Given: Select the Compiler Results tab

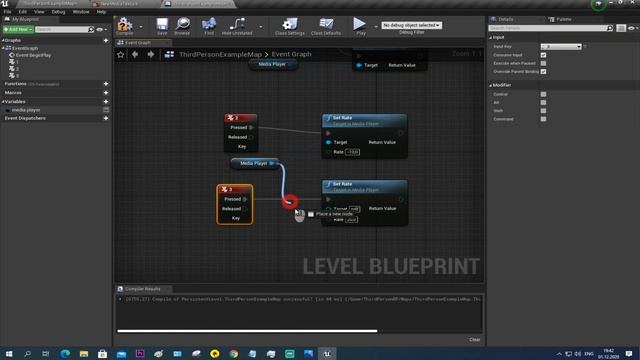Looking at the screenshot, I should click(x=142, y=289).
